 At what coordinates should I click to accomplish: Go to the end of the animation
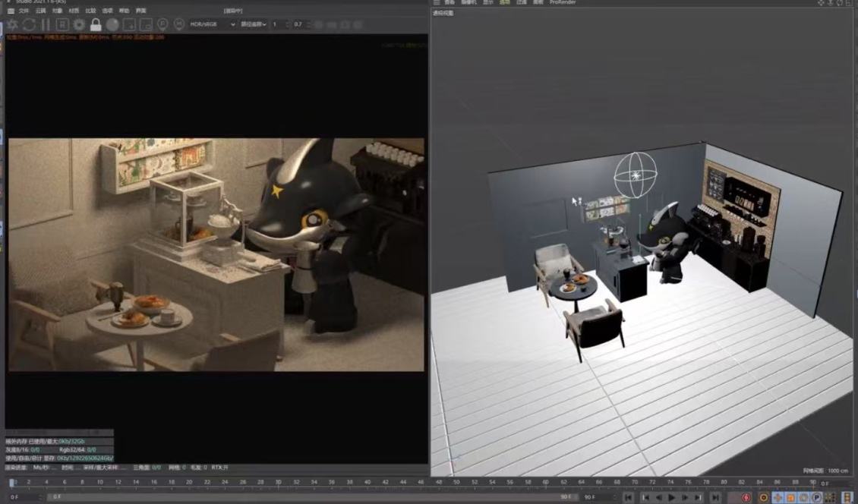click(714, 497)
